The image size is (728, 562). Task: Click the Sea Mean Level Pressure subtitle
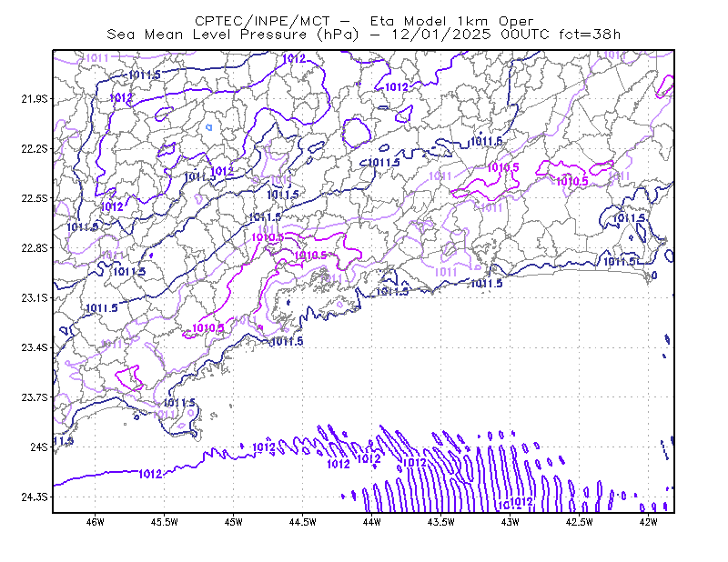(x=207, y=35)
